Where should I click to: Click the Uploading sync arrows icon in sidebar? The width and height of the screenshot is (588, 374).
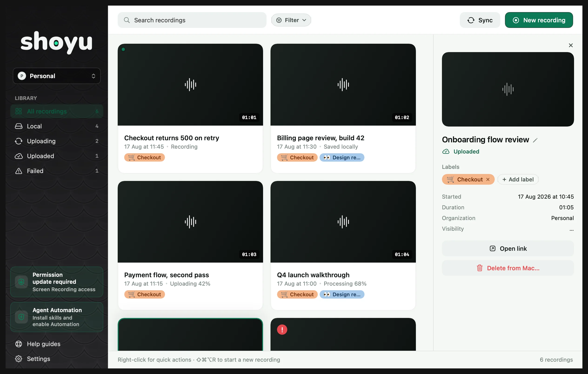pyautogui.click(x=19, y=141)
